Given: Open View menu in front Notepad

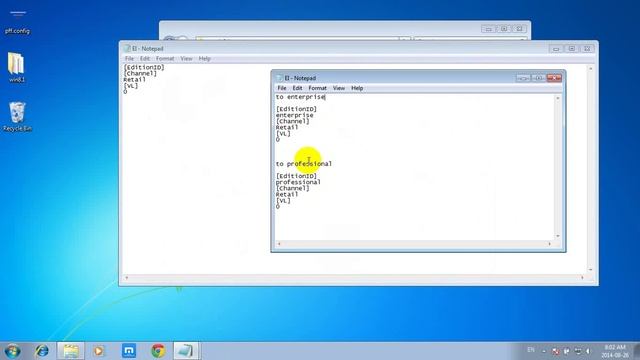Looking at the screenshot, I should pos(338,88).
